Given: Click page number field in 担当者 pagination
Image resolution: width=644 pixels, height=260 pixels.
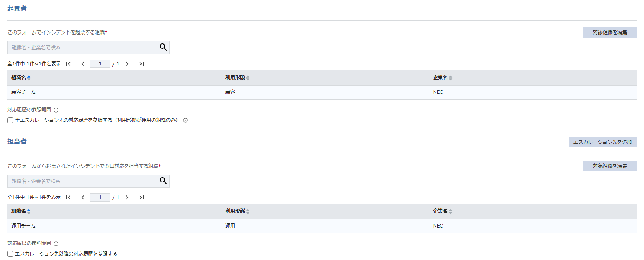Looking at the screenshot, I should coord(100,197).
